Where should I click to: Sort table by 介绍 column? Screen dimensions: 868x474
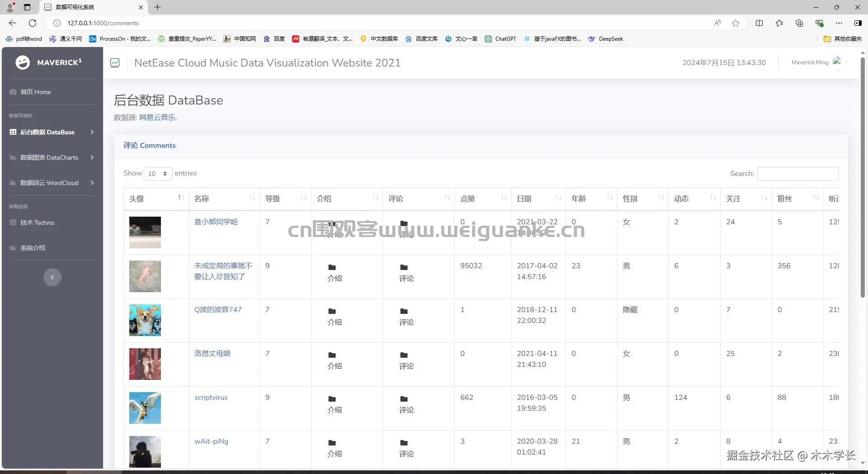tap(347, 199)
